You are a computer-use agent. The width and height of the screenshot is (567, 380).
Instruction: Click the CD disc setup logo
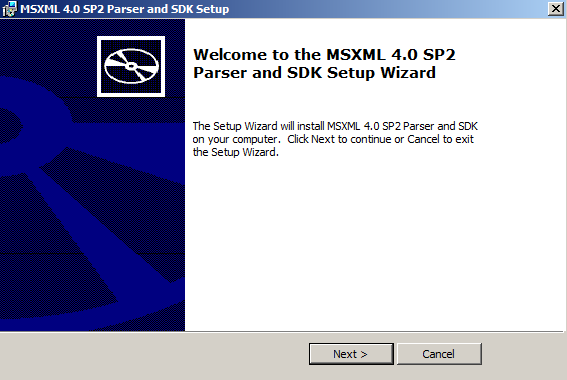pos(131,66)
